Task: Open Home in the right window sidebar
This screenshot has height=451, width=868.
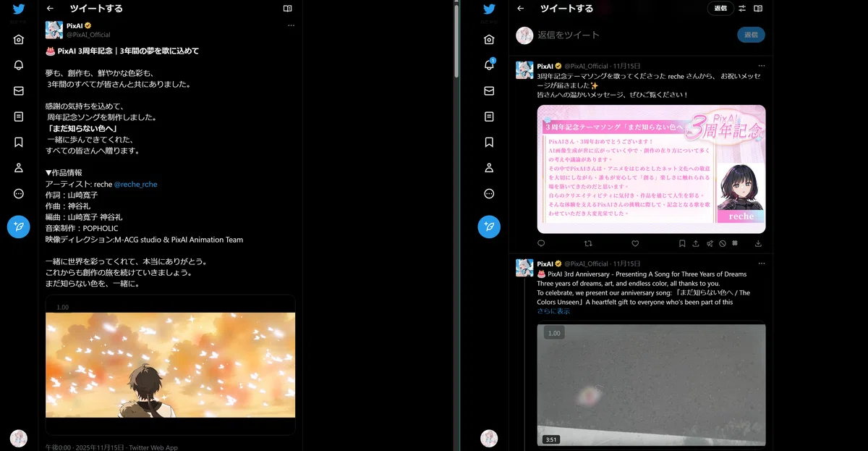Action: pyautogui.click(x=489, y=40)
